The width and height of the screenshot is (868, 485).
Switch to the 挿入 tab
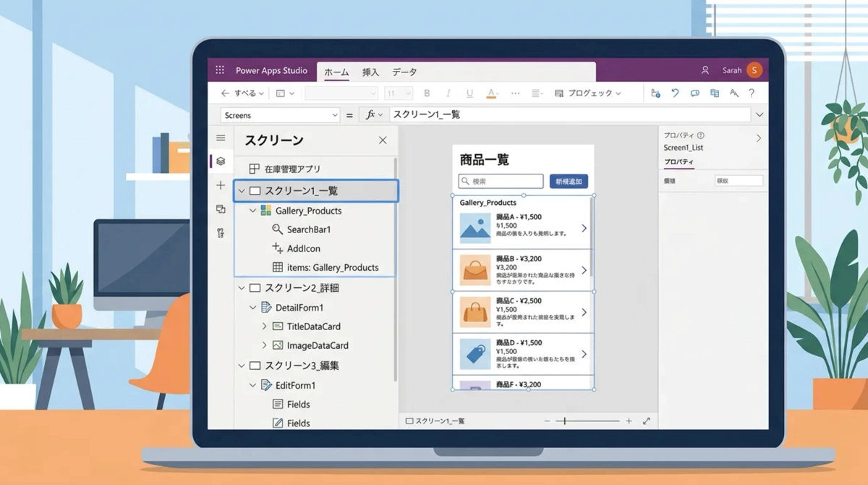[x=370, y=72]
